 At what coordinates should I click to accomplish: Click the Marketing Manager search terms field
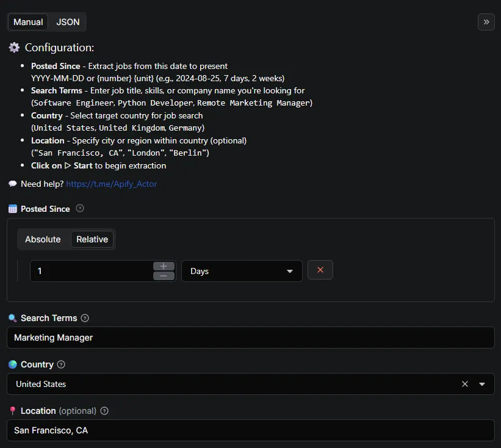tap(250, 338)
